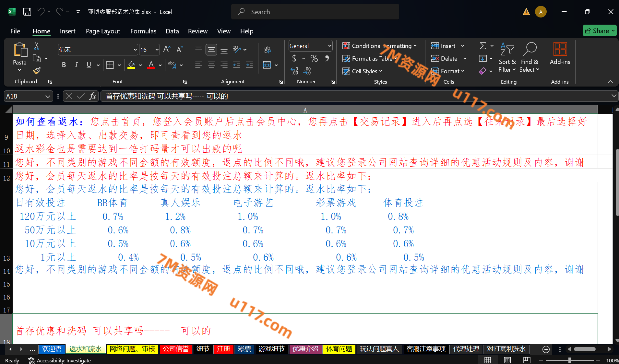Open Conditional Formatting menu
This screenshot has width=619, height=364.
380,46
